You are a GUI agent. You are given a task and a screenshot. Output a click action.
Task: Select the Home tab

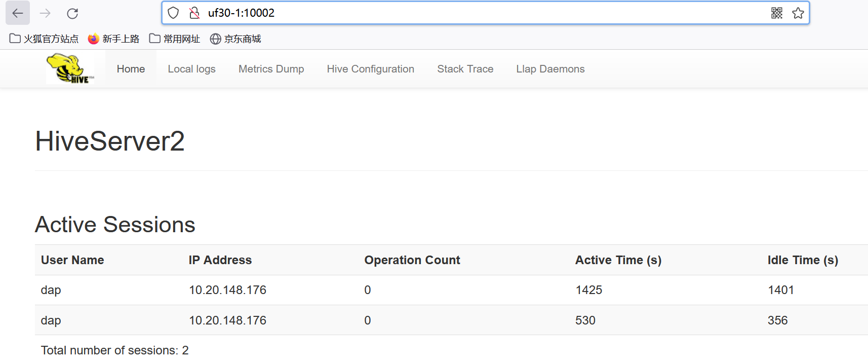[131, 69]
